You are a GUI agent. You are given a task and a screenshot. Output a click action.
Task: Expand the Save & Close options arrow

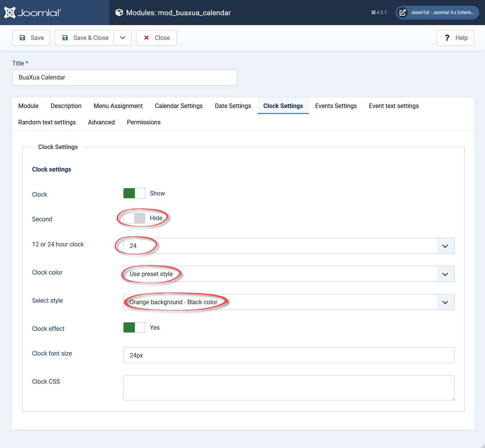[x=122, y=38]
